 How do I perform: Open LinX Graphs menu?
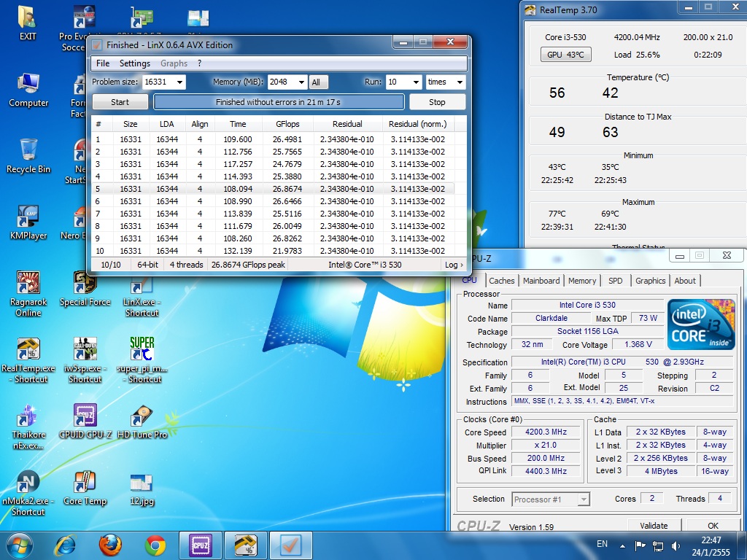click(174, 63)
